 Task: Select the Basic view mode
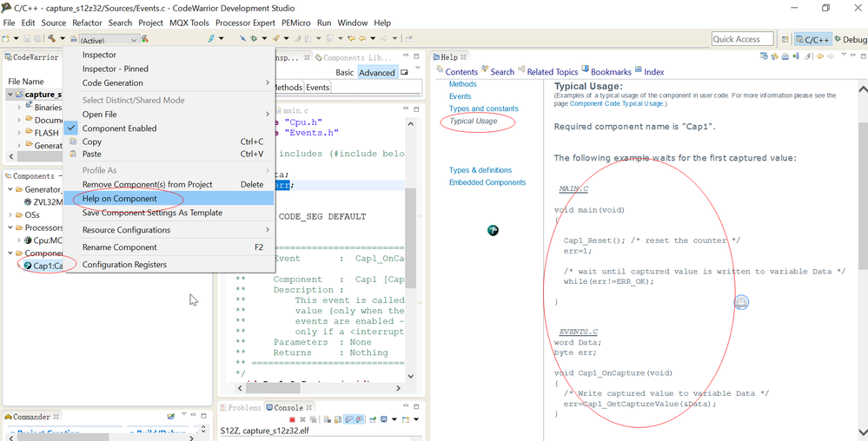345,72
